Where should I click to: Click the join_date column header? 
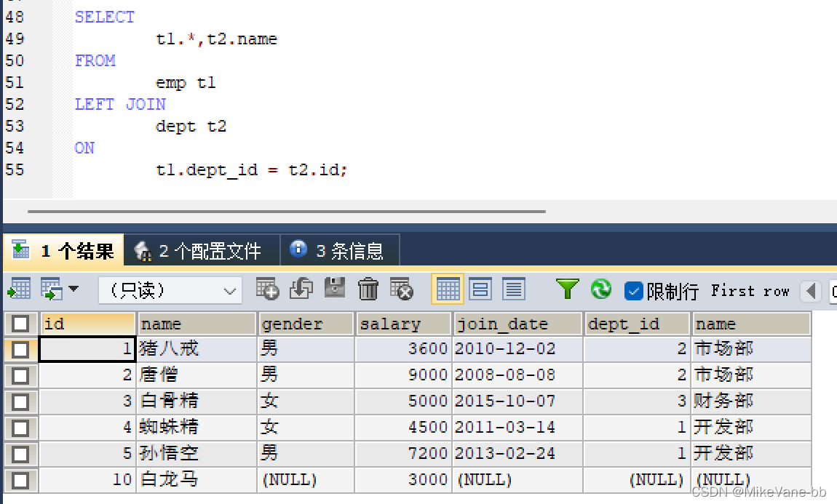517,324
